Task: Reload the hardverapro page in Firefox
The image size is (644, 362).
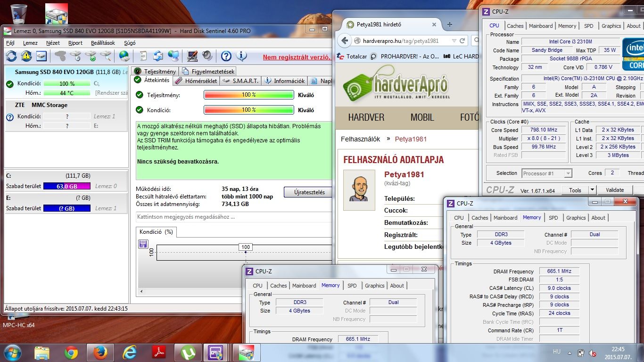Action: (x=462, y=41)
